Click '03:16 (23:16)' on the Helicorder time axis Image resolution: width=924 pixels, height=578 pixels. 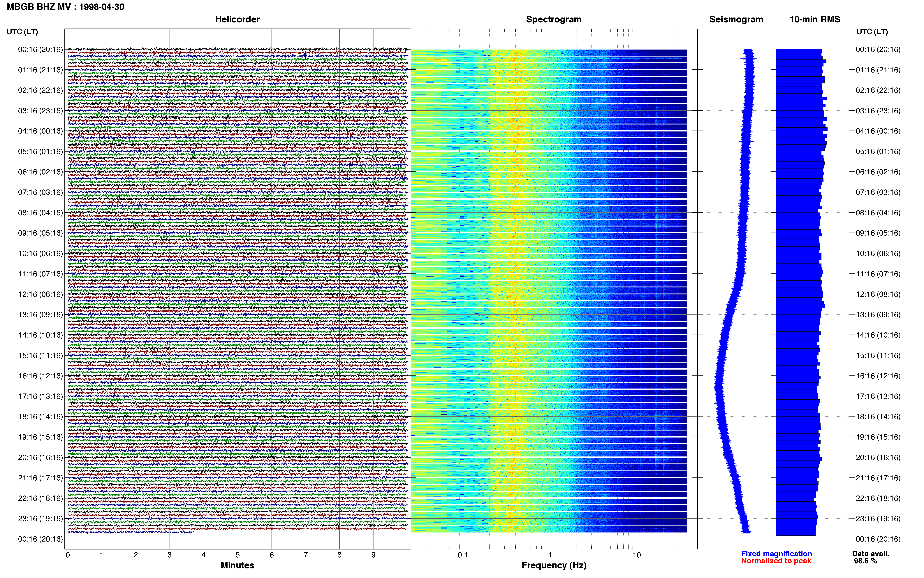pyautogui.click(x=41, y=111)
